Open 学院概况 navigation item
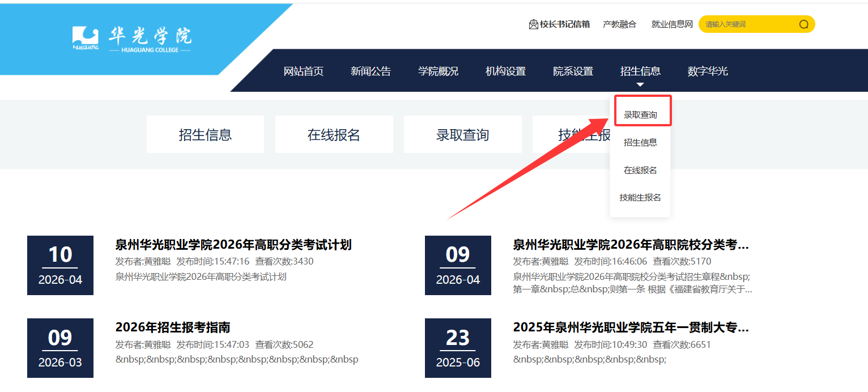This screenshot has width=868, height=392. 438,71
